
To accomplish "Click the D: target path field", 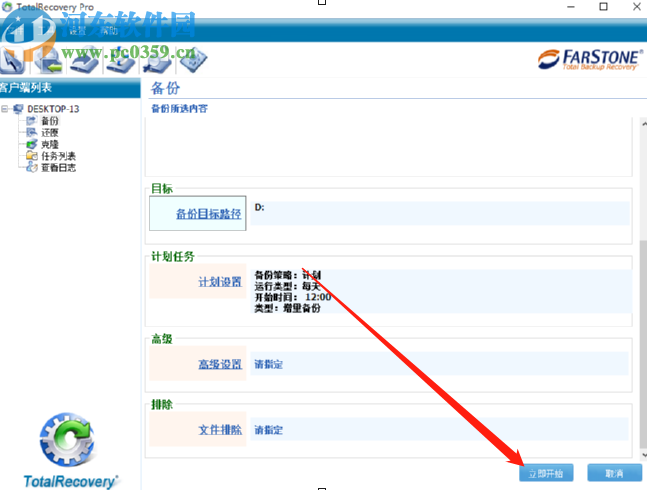I will 440,213.
